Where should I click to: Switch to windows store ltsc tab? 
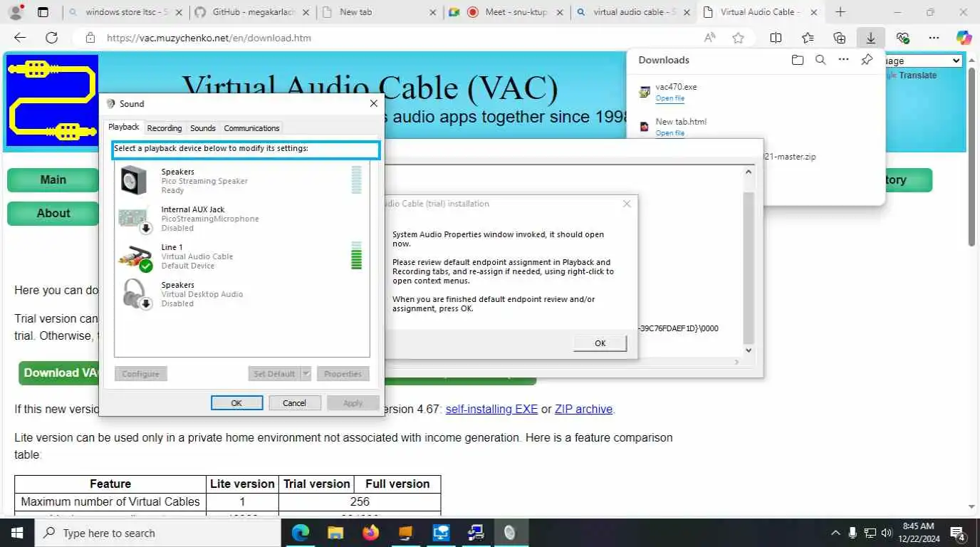125,12
